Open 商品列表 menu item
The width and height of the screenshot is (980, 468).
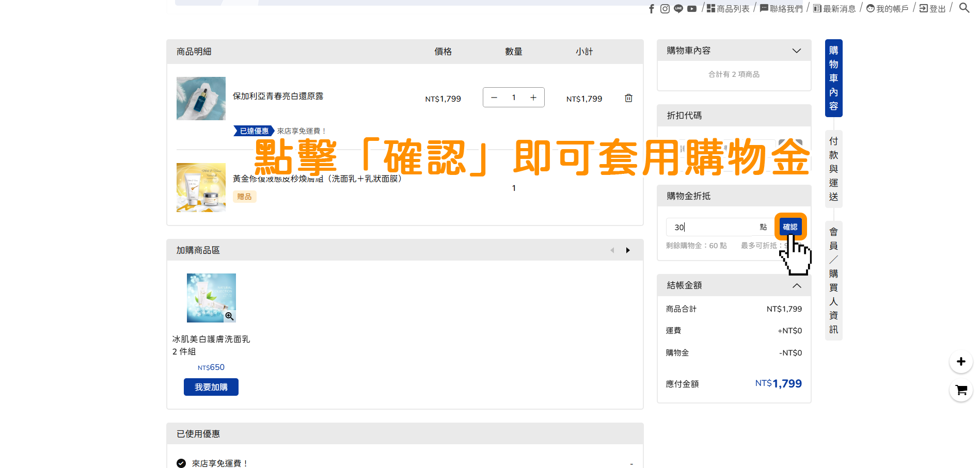pos(728,9)
